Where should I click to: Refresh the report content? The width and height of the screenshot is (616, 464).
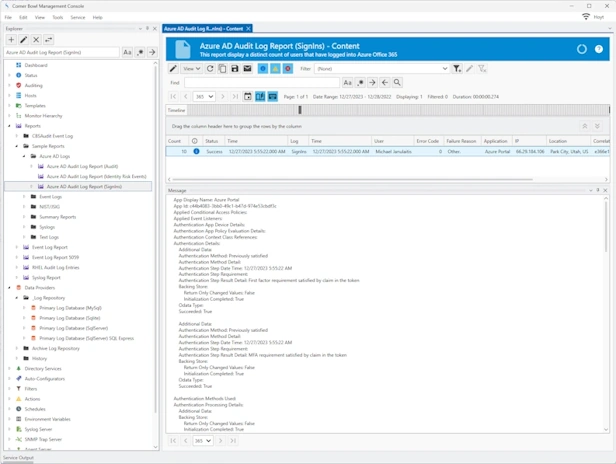click(x=210, y=68)
